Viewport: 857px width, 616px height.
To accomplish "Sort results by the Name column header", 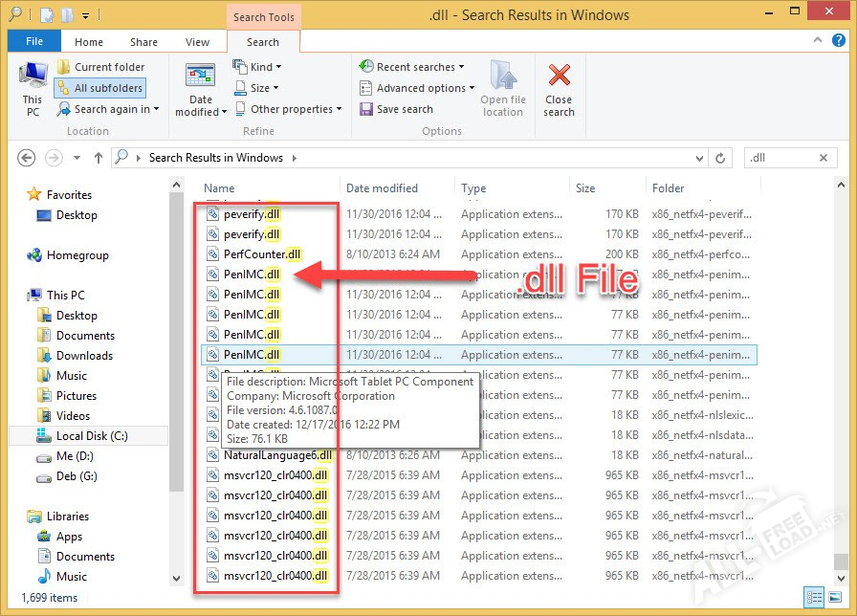I will click(219, 188).
